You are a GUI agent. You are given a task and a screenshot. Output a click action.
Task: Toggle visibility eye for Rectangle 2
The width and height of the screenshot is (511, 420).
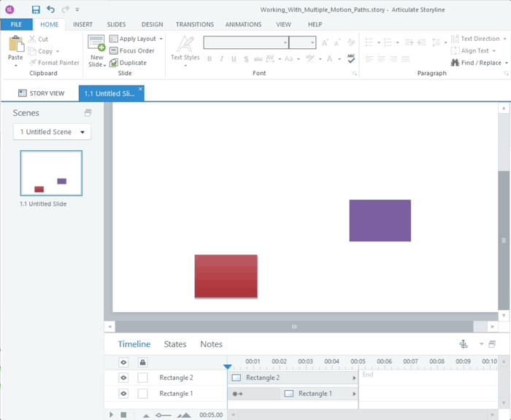pyautogui.click(x=123, y=378)
